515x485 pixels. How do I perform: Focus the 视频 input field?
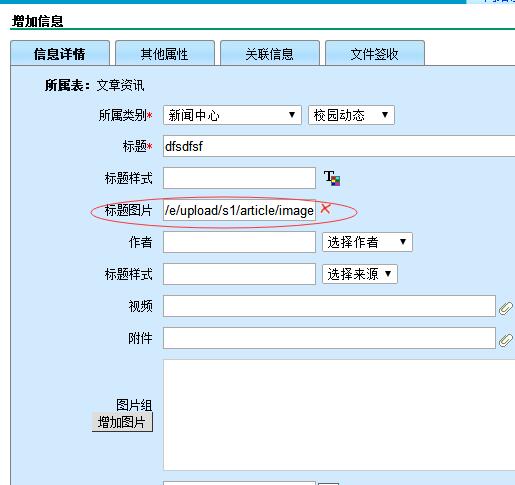[x=329, y=306]
